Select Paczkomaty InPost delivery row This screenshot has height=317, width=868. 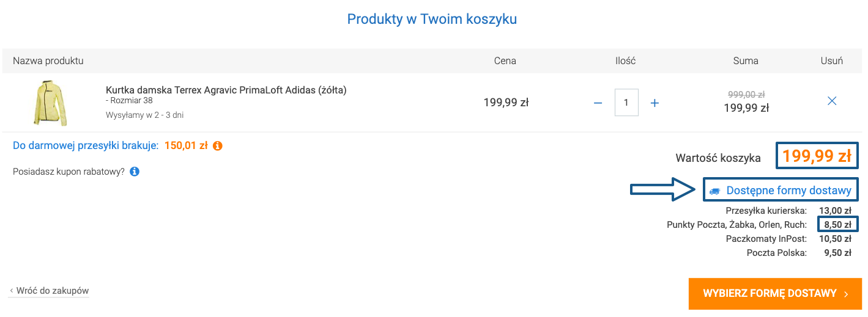pos(766,239)
